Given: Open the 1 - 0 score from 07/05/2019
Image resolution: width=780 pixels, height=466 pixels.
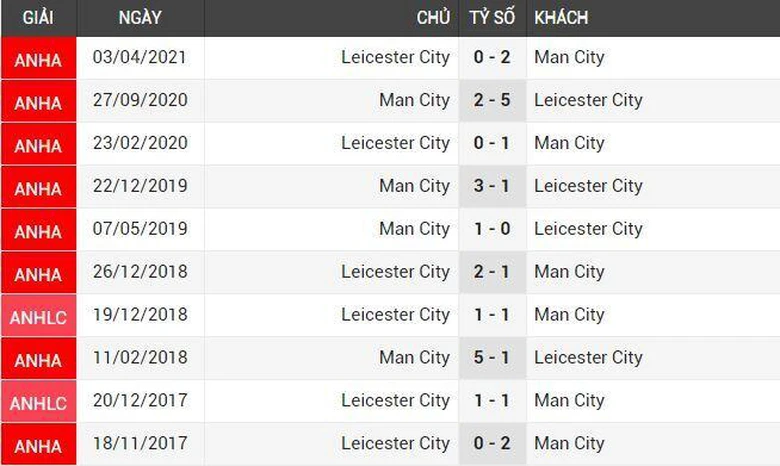Looking at the screenshot, I should pos(492,229).
